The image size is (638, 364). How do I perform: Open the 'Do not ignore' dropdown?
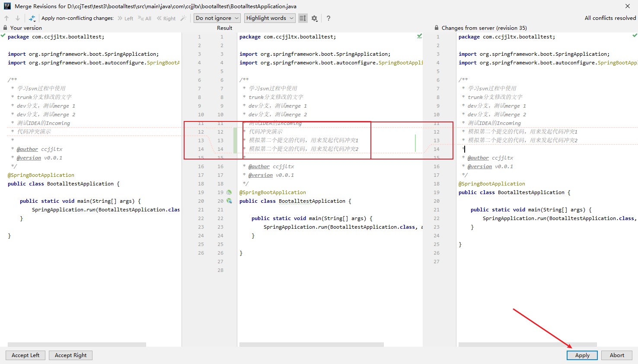coord(217,18)
